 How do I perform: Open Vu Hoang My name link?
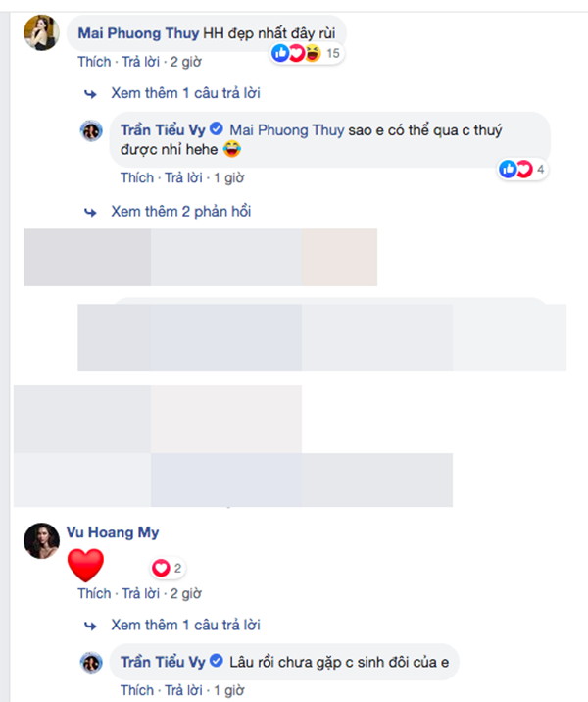[x=113, y=532]
